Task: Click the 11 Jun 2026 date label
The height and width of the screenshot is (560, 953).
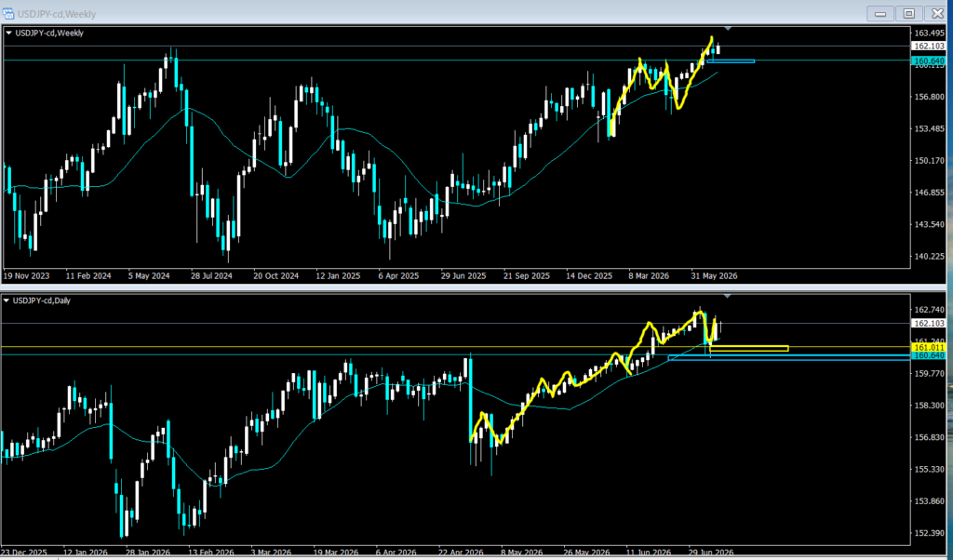Action: (650, 553)
